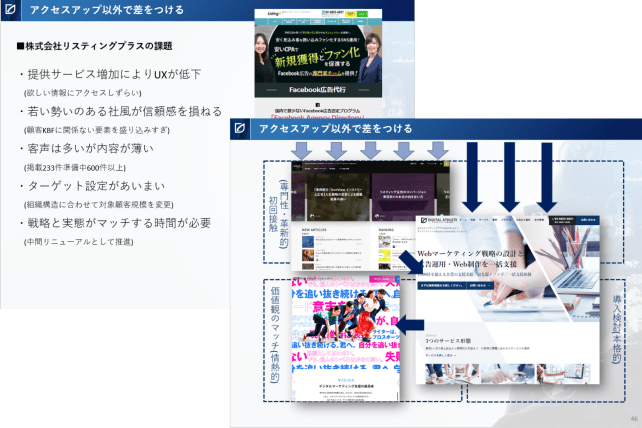Click VISION heading on the recruiting page

coord(346,380)
